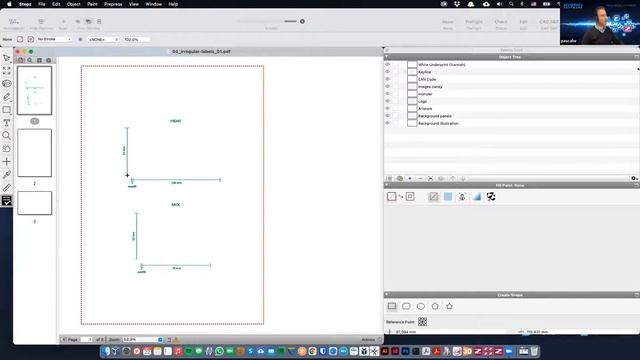Open the Object menu
The image size is (640, 360).
(x=73, y=4)
